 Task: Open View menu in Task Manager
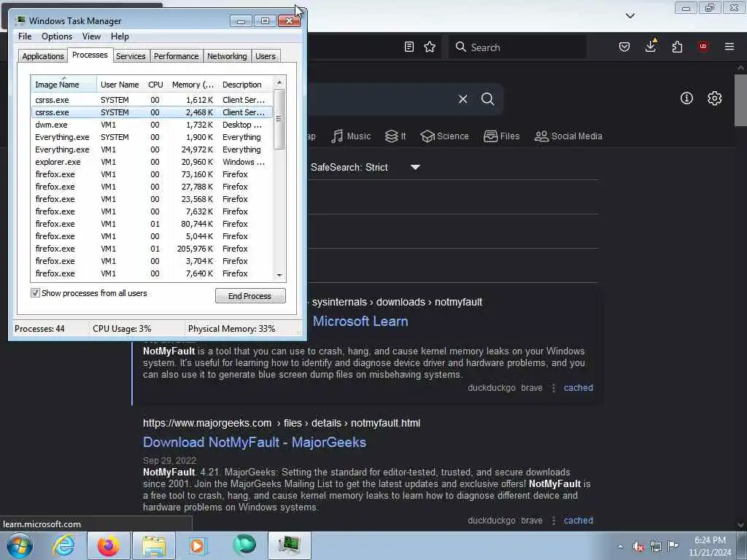coord(91,36)
